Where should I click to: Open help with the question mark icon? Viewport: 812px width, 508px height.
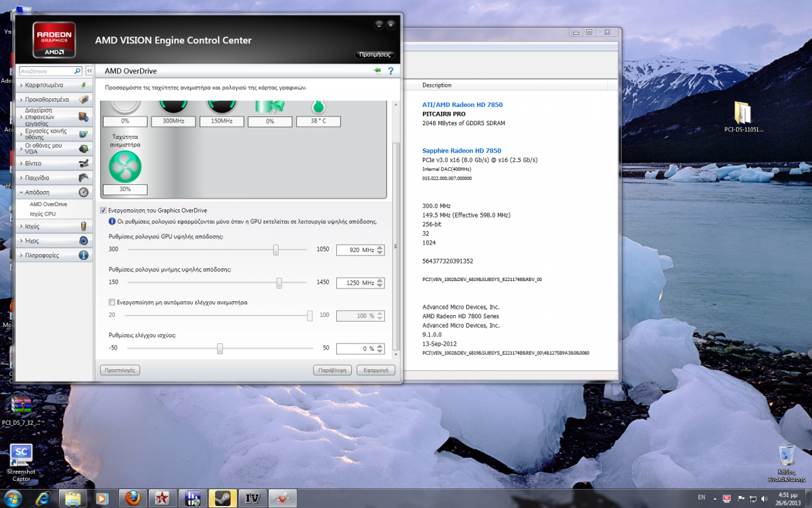tap(390, 70)
